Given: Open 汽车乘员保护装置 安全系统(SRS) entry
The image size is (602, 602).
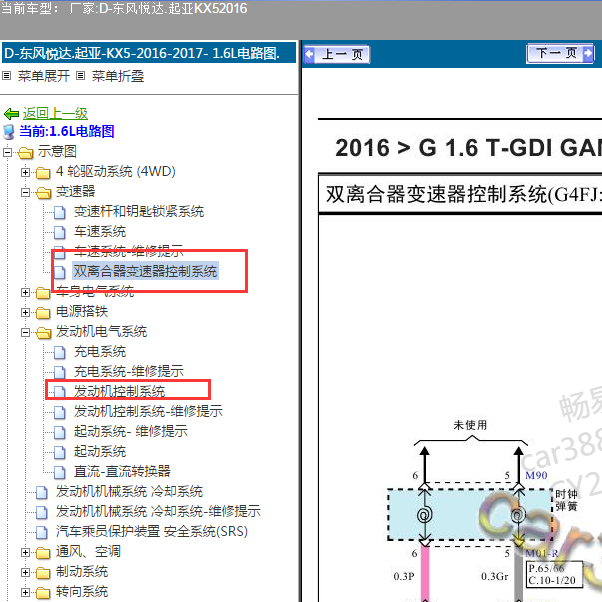Looking at the screenshot, I should click(152, 531).
